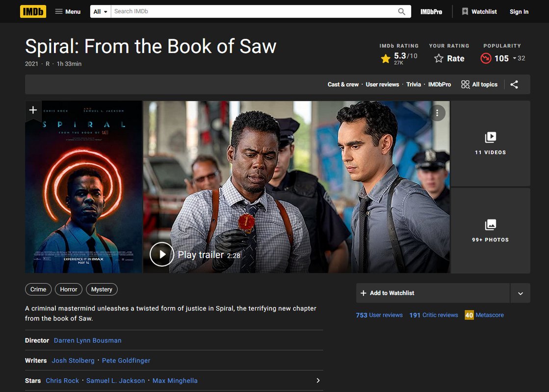Image resolution: width=549 pixels, height=392 pixels.
Task: Open the 40 Metascore
Action: coord(484,315)
